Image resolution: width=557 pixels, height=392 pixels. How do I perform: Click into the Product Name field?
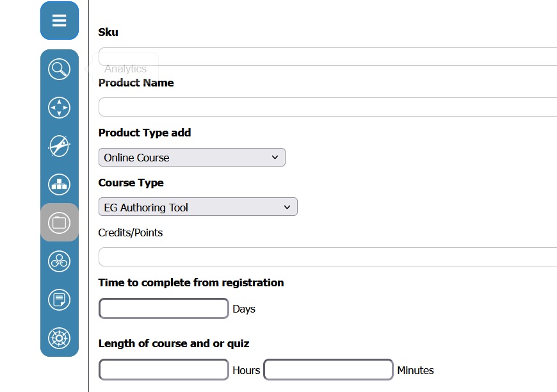328,106
